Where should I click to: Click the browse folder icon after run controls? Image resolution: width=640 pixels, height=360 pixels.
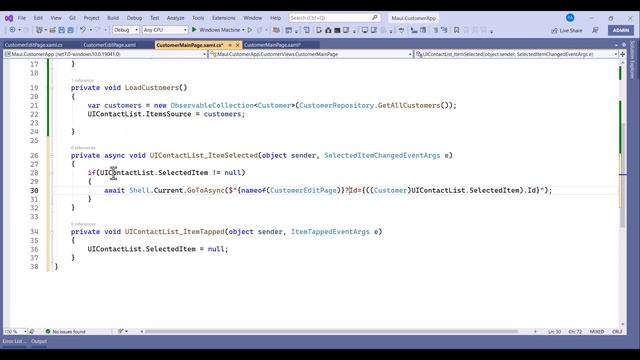coord(276,30)
